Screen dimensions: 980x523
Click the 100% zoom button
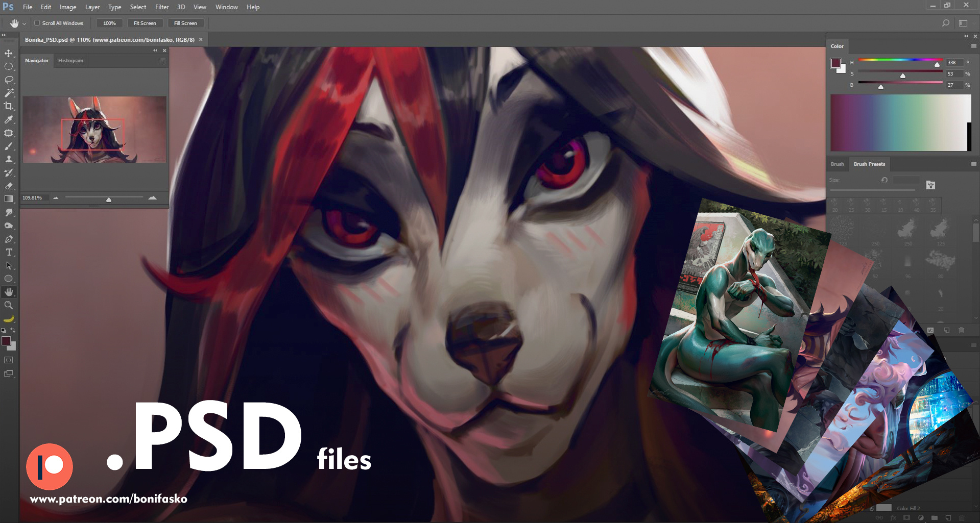tap(109, 23)
